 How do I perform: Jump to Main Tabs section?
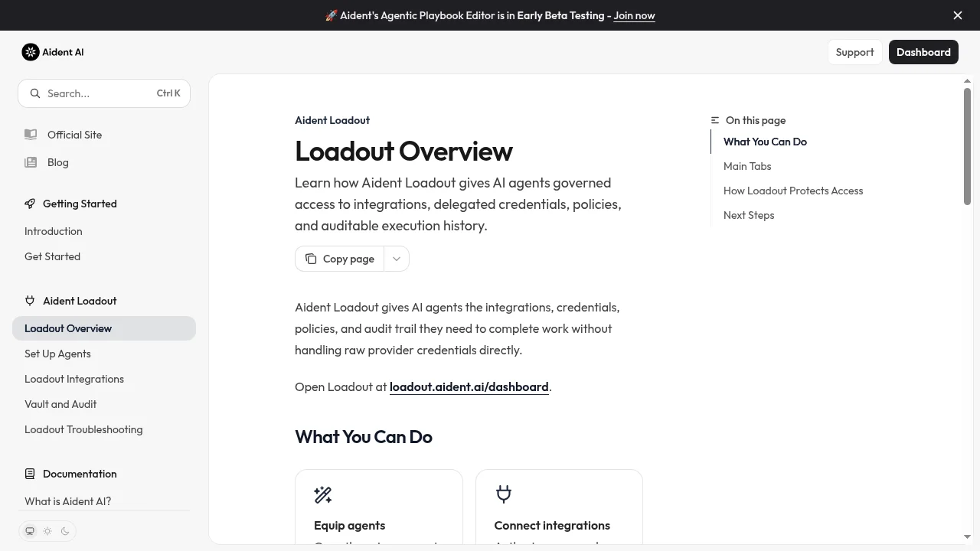747,166
